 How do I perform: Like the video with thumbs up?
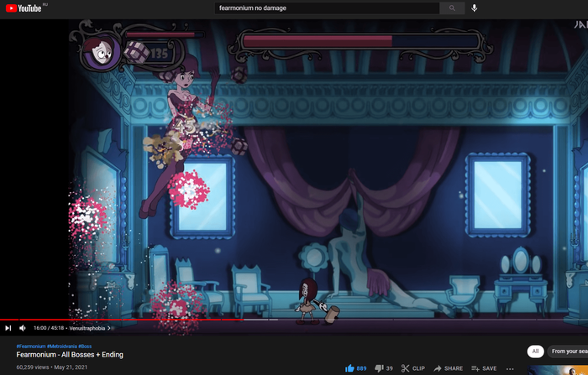(350, 368)
